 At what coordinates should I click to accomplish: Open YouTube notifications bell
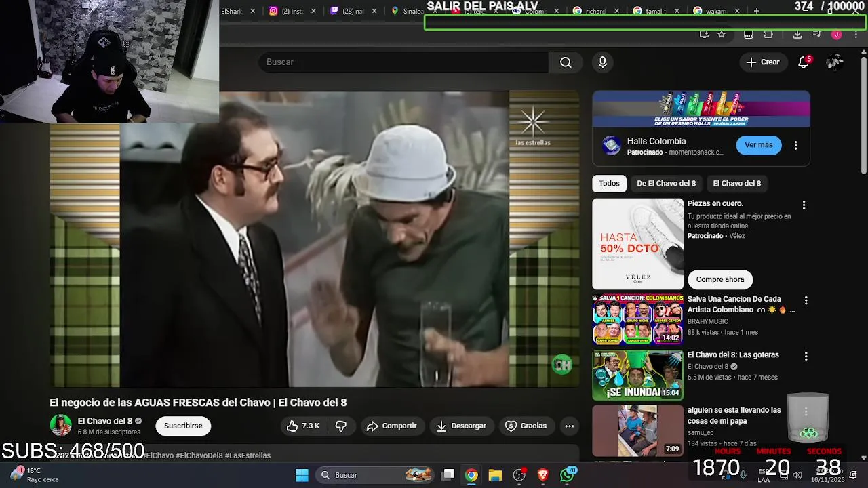[x=804, y=62]
